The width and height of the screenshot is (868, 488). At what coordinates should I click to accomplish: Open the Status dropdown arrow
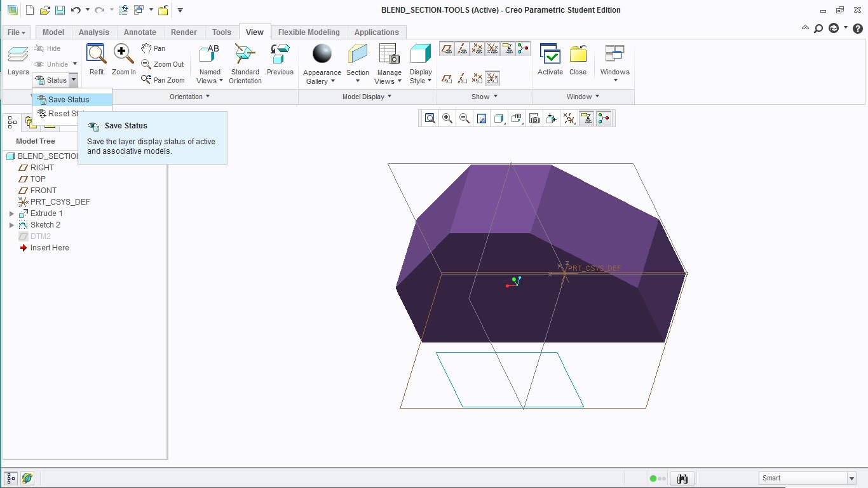pos(74,80)
